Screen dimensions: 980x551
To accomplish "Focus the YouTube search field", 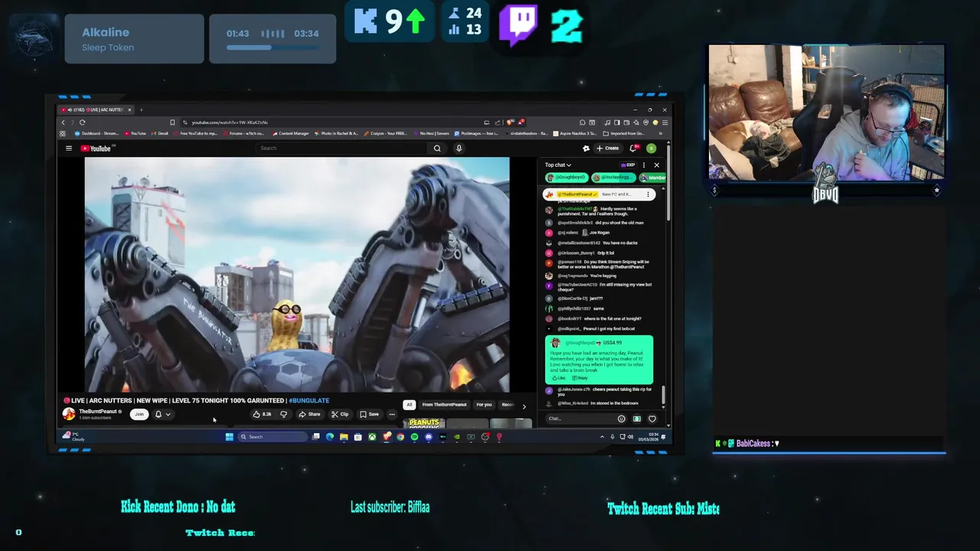I will pos(342,148).
